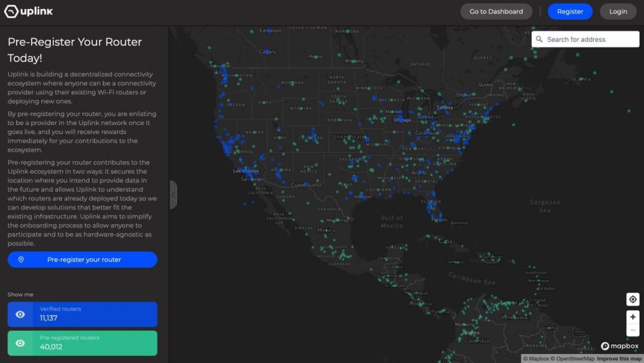Focus the Search for address field
The image size is (644, 363).
[x=585, y=39]
